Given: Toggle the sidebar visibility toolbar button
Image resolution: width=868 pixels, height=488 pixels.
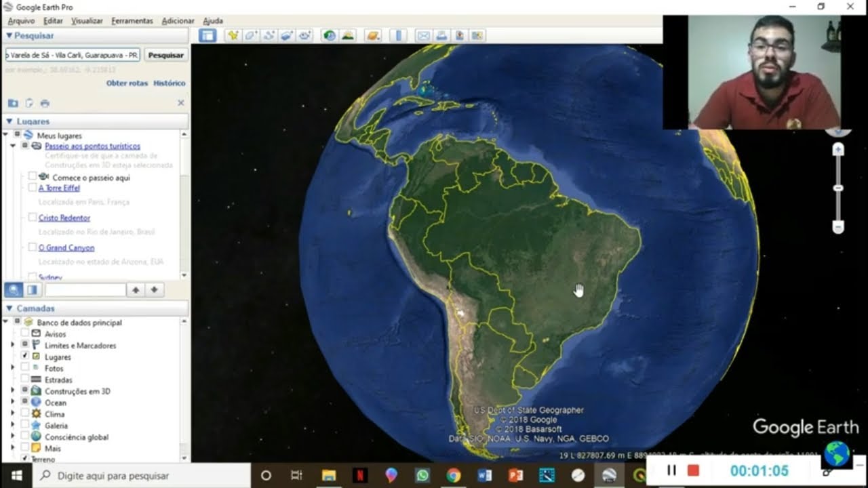Looking at the screenshot, I should click(x=208, y=35).
